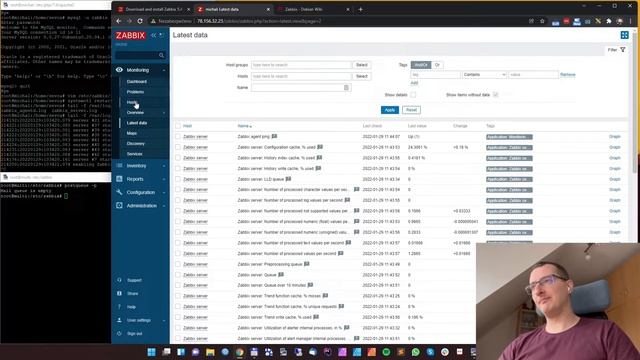Screen dimensions: 640x360
Task: Click the sidebar search magnifier icon
Action: pyautogui.click(x=162, y=55)
